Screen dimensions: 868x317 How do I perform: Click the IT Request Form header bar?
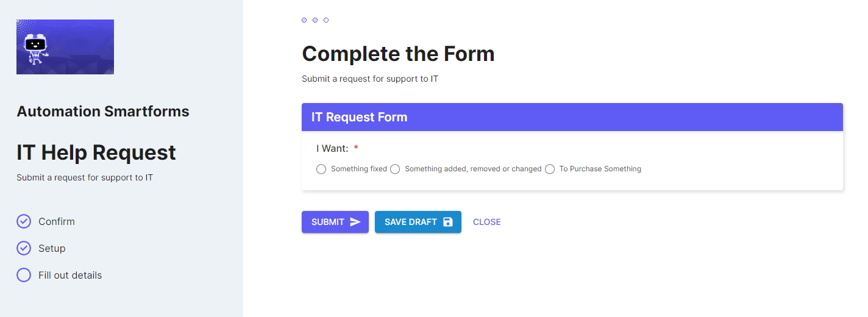(x=572, y=117)
